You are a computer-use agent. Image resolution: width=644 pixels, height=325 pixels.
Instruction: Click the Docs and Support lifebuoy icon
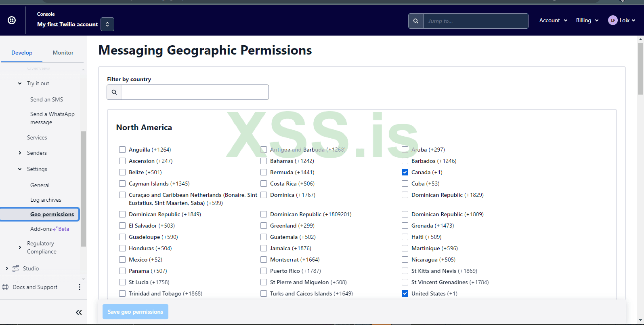coord(5,287)
